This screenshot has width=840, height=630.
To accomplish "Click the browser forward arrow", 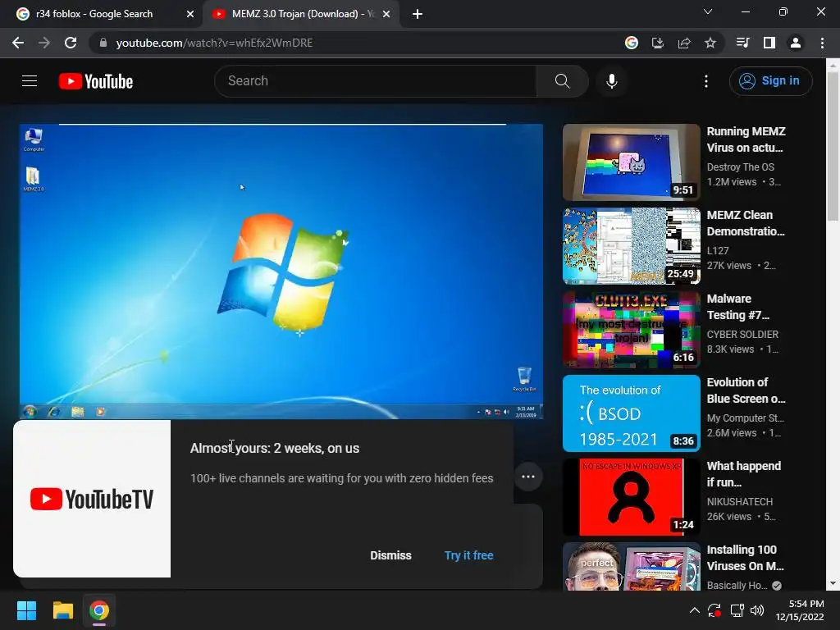I will click(44, 43).
